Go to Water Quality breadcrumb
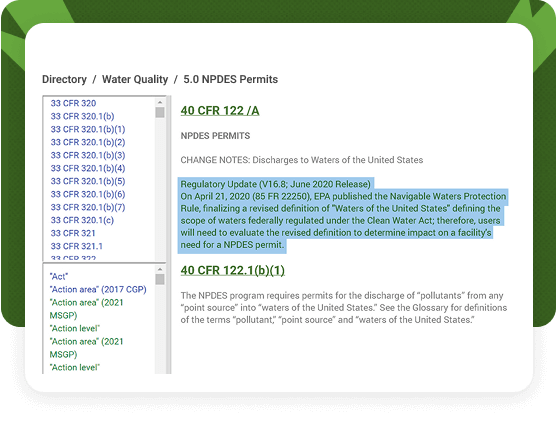The height and width of the screenshot is (421, 558). pos(135,79)
